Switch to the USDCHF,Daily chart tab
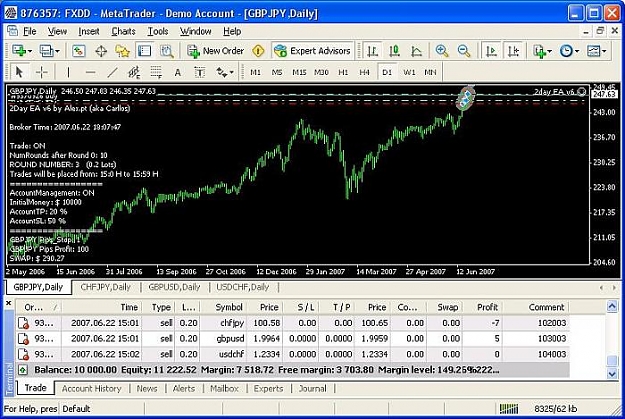The image size is (625, 419). pyautogui.click(x=243, y=287)
